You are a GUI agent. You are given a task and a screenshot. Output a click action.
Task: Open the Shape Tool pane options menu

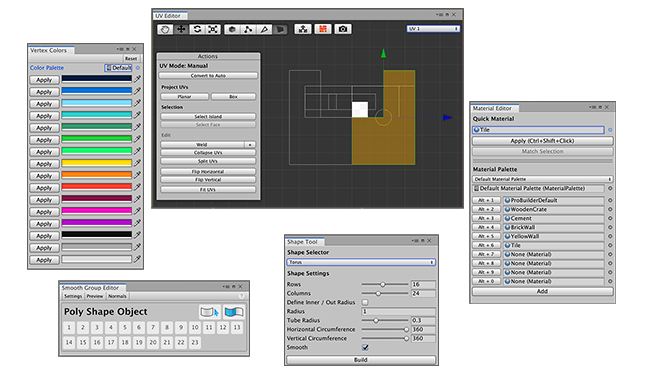coord(415,241)
